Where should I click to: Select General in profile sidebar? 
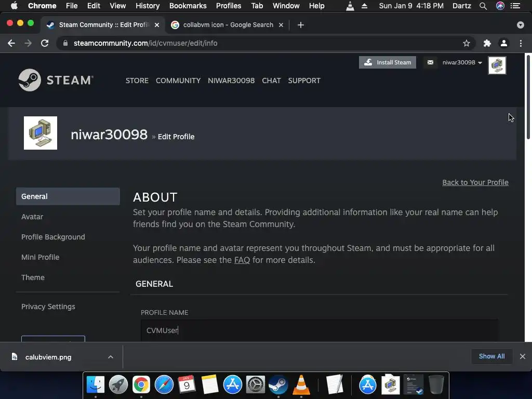[x=68, y=196]
